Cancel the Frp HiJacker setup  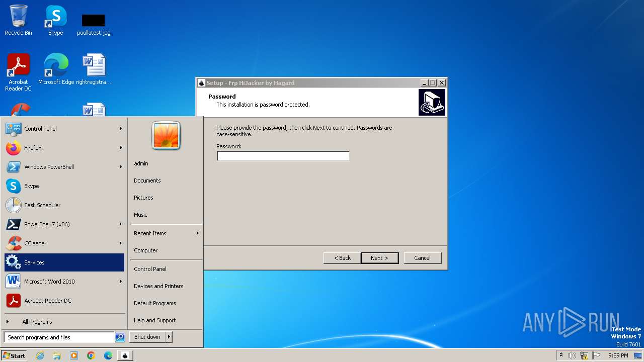(x=422, y=258)
